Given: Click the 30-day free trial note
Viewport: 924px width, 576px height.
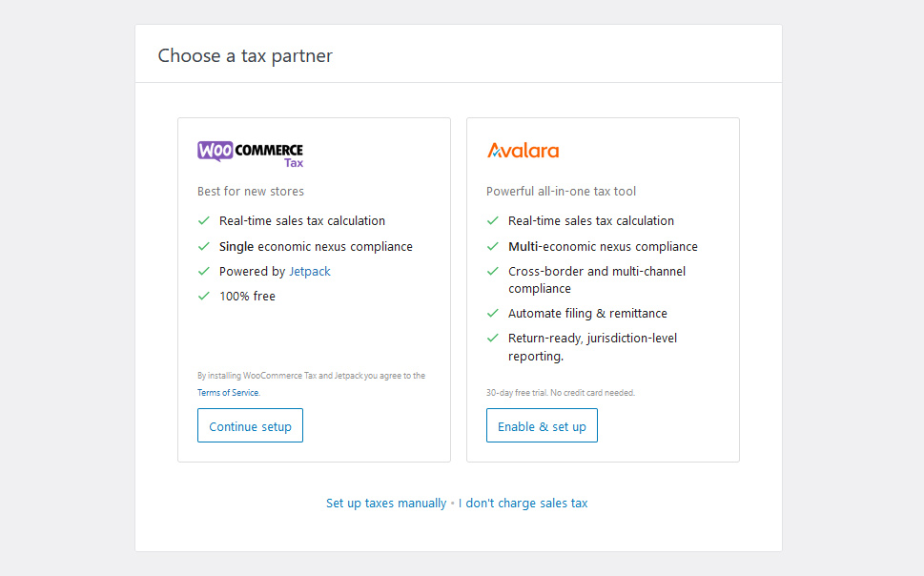Looking at the screenshot, I should [x=560, y=393].
